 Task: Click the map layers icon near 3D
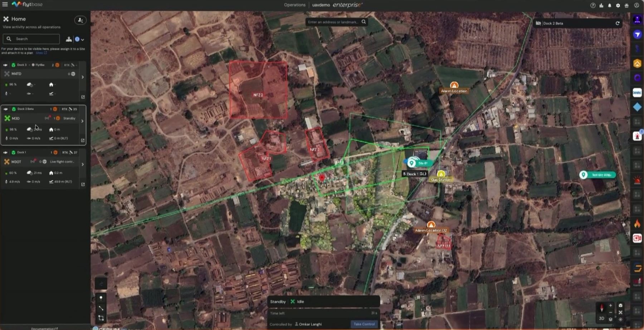[x=611, y=319]
